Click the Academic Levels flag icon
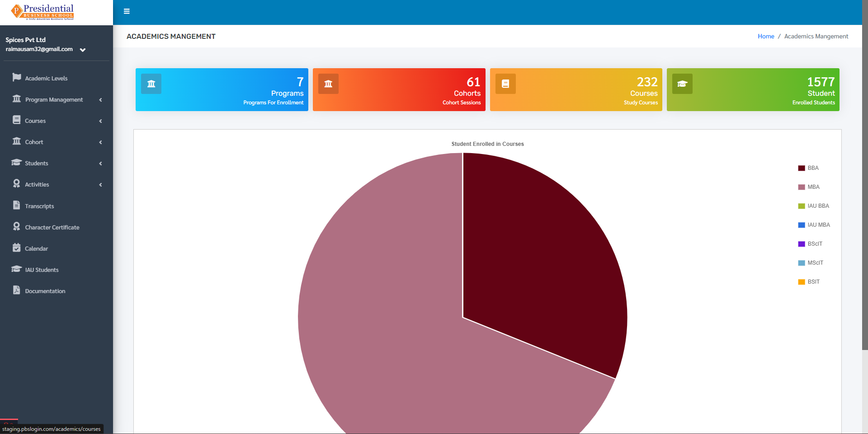 coord(17,78)
